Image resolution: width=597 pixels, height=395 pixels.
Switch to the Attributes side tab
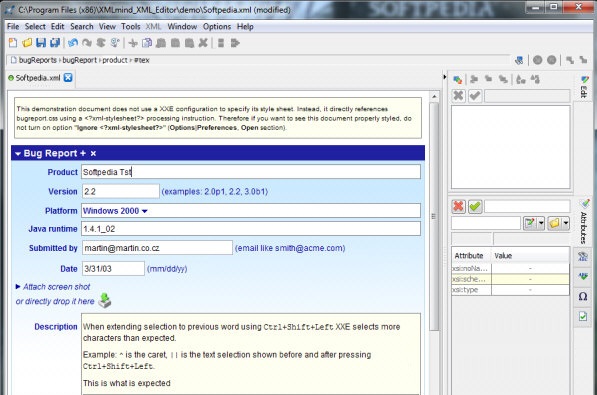(584, 222)
